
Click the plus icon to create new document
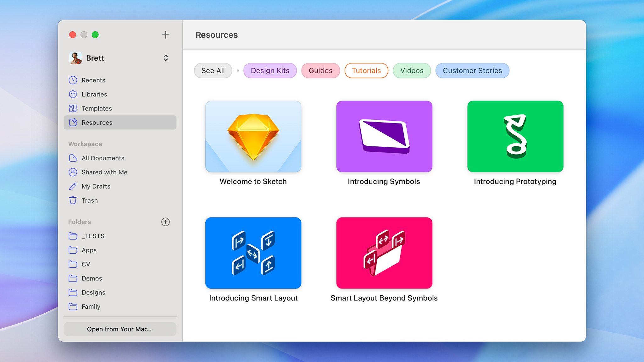point(165,35)
